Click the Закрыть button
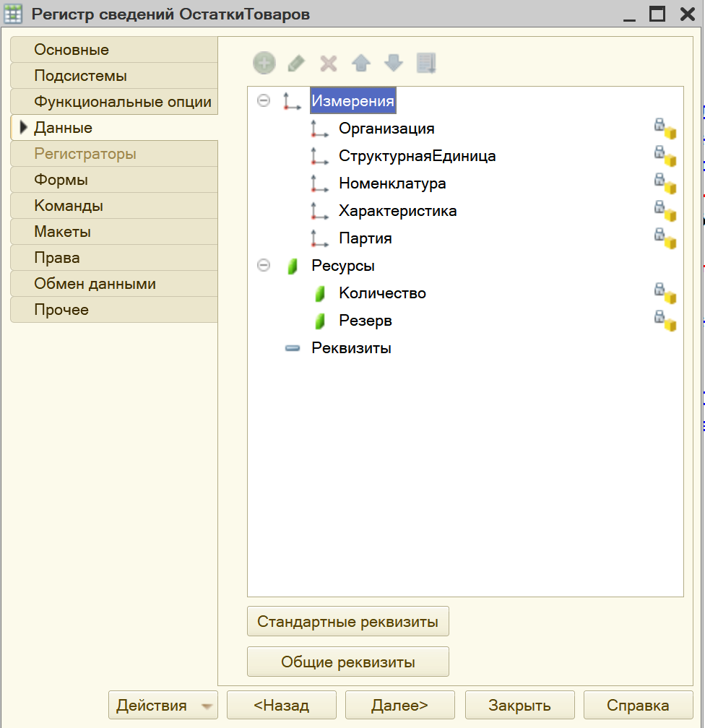Image resolution: width=705 pixels, height=728 pixels. tap(519, 705)
